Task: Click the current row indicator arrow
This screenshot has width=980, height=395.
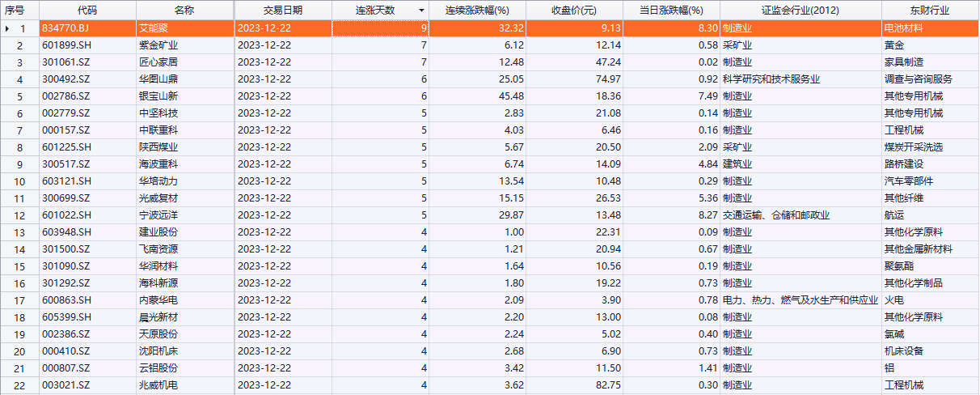Action: point(8,28)
